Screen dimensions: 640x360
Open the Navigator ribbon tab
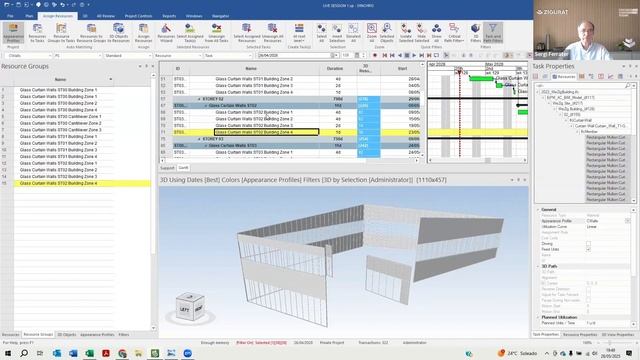pos(220,16)
